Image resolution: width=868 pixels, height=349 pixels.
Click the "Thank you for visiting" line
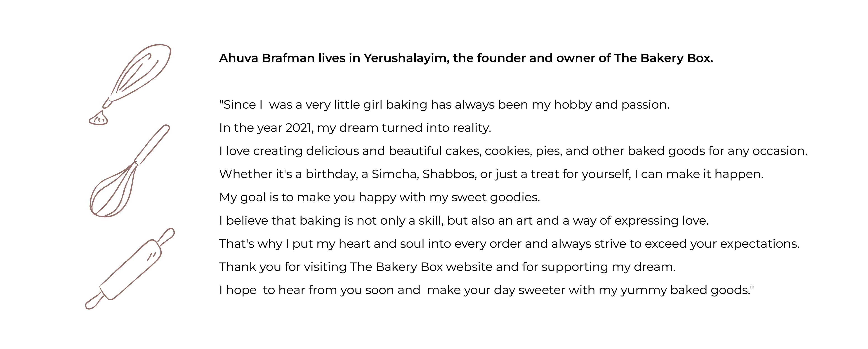pyautogui.click(x=448, y=267)
